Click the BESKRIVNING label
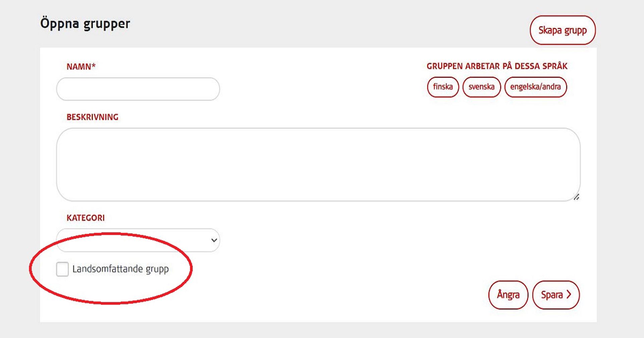644x338 pixels. pos(93,117)
